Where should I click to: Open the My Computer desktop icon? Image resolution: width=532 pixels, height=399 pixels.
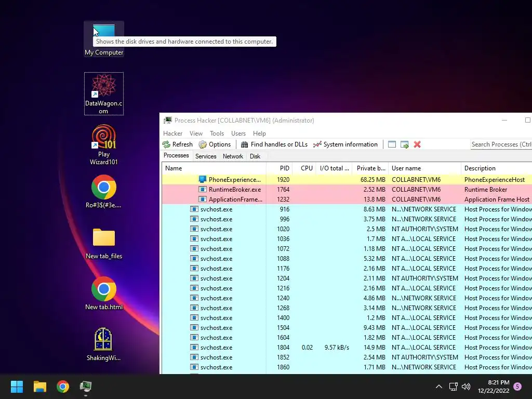point(104,39)
